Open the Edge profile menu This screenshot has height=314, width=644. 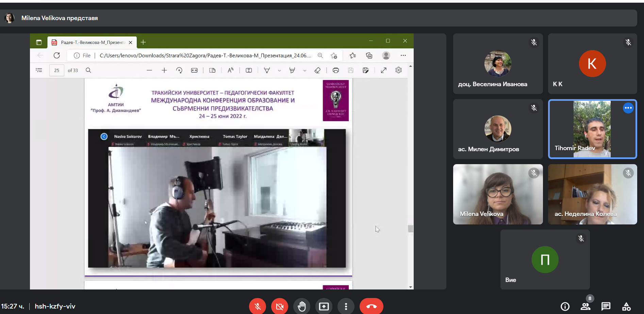386,56
